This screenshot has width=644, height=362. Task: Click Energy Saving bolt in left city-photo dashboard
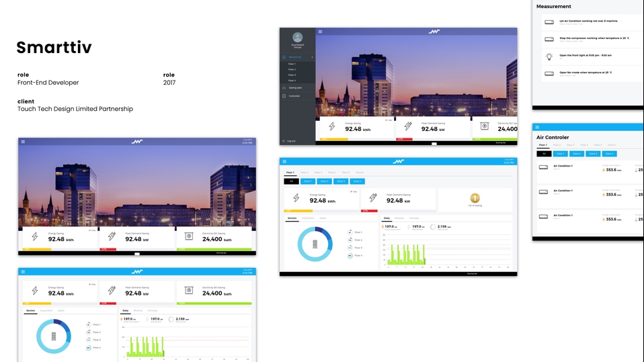35,236
